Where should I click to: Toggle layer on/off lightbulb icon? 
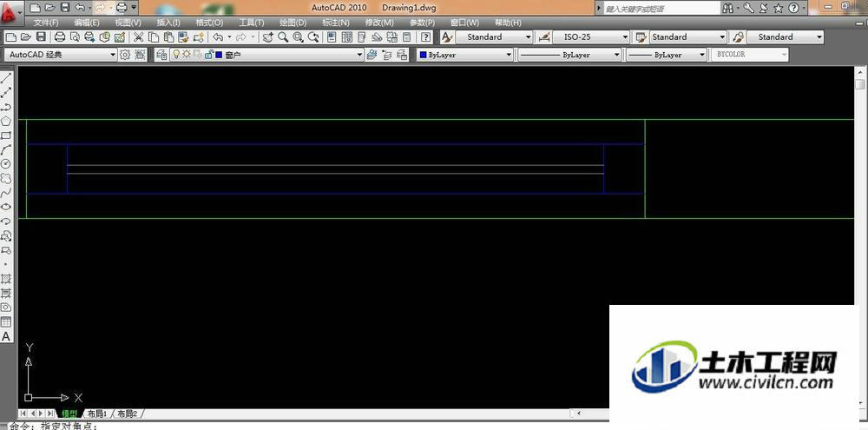(x=176, y=55)
